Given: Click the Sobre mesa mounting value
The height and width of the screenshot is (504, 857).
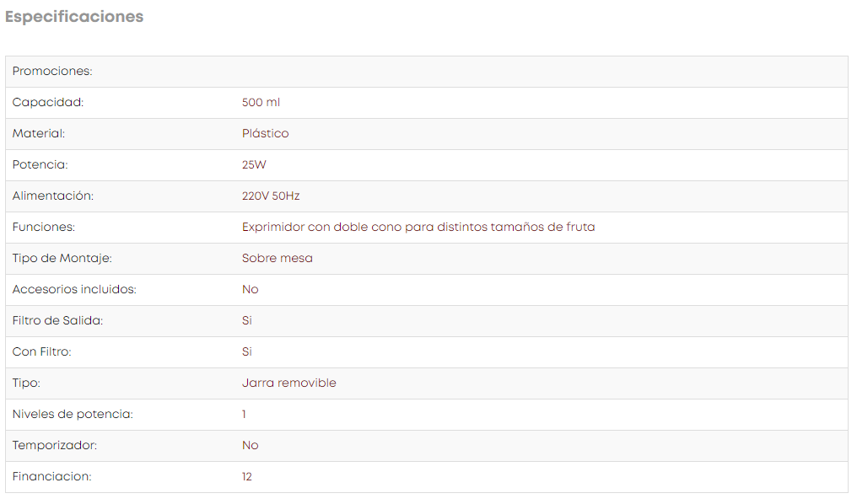Looking at the screenshot, I should coord(278,258).
